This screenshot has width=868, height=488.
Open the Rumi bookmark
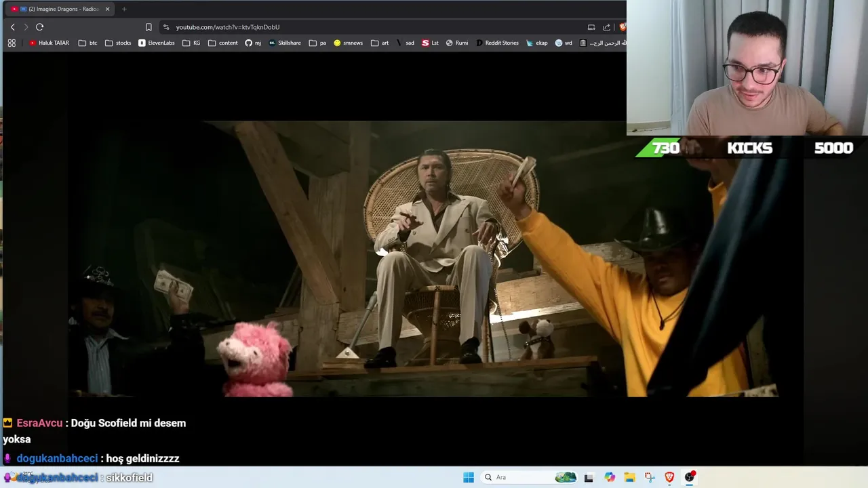tap(456, 43)
